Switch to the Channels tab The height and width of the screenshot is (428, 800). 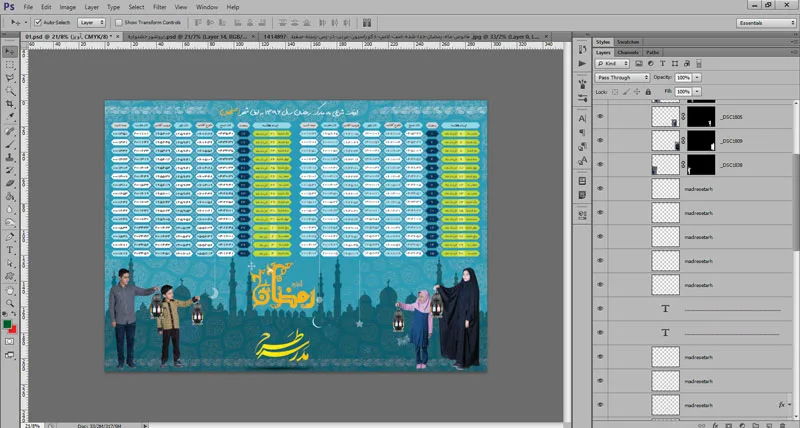[628, 53]
